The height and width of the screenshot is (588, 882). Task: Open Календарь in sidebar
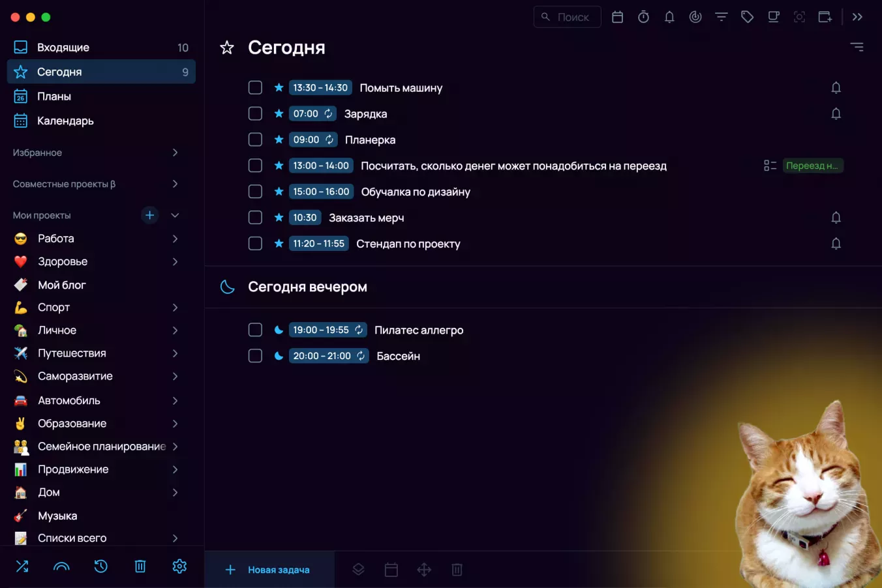pyautogui.click(x=101, y=121)
